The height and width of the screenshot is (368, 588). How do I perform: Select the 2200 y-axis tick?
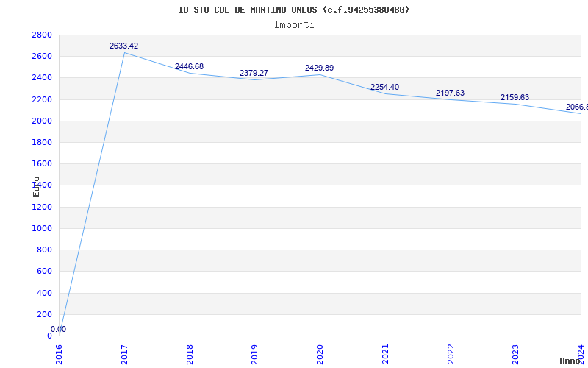tap(42, 99)
